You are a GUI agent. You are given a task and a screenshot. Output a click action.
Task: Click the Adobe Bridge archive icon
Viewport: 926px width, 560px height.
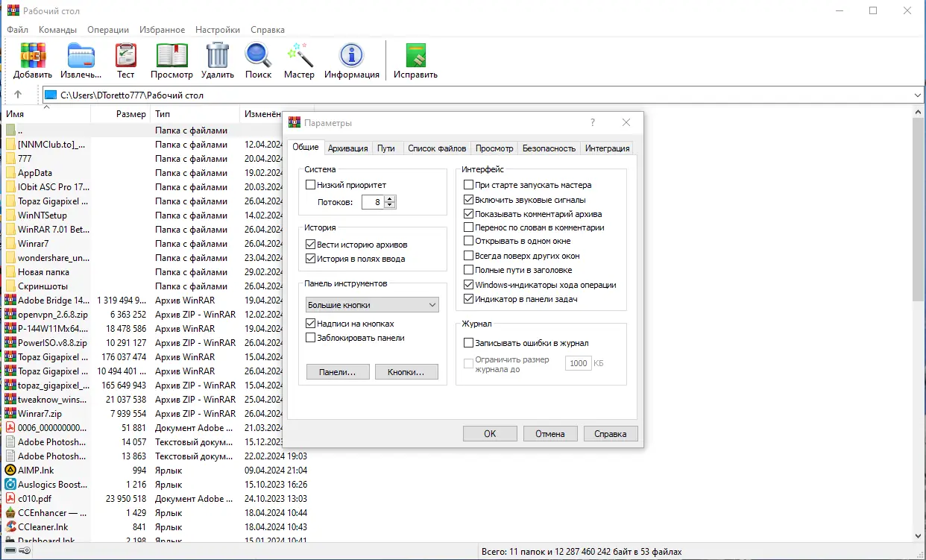pyautogui.click(x=10, y=301)
